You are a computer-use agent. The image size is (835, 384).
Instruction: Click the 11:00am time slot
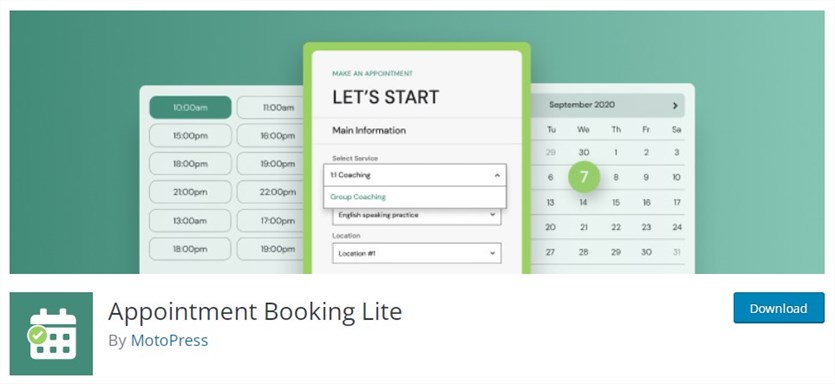click(x=271, y=108)
